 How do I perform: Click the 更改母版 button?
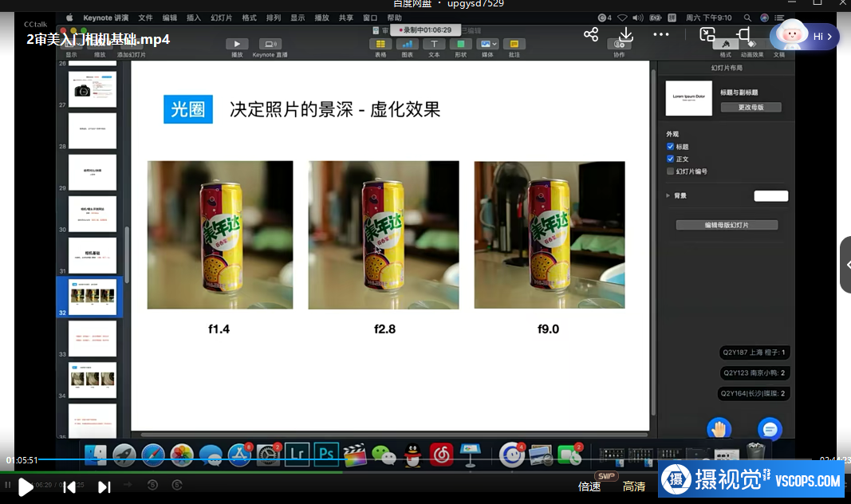coord(751,107)
